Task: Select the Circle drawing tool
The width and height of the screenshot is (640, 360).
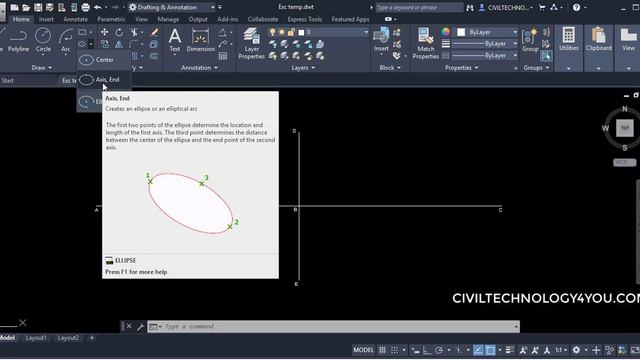Action: (x=43, y=40)
